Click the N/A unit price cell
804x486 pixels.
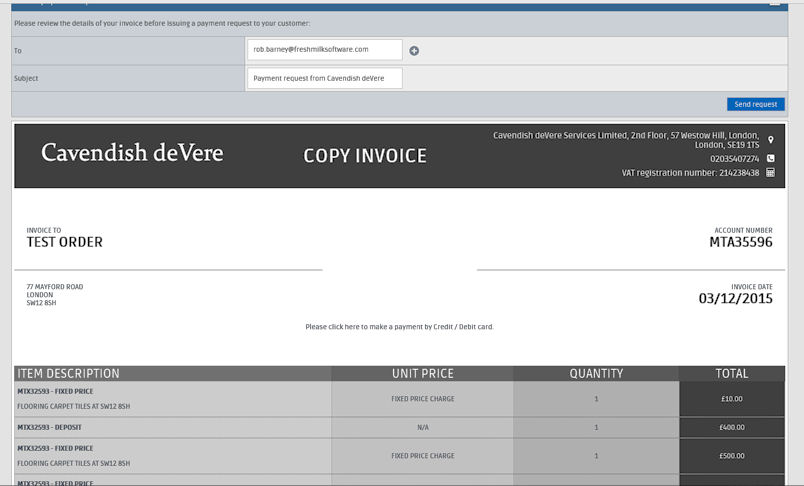point(423,427)
